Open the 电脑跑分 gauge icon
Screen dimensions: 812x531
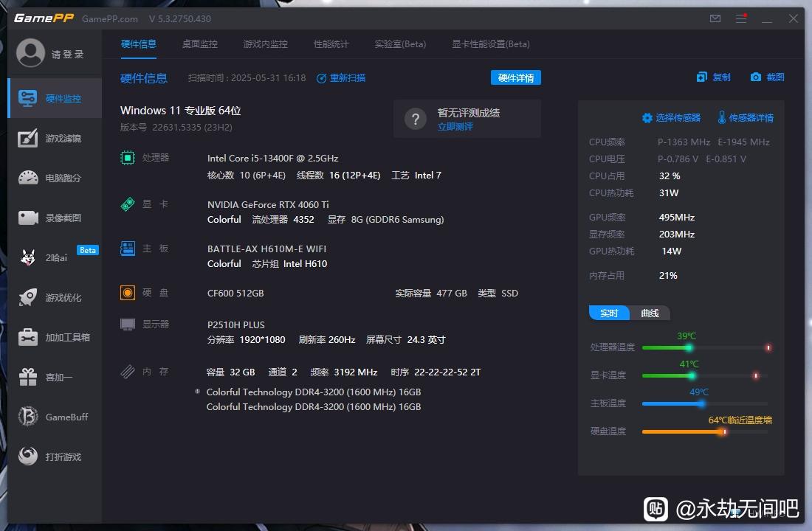tap(28, 178)
